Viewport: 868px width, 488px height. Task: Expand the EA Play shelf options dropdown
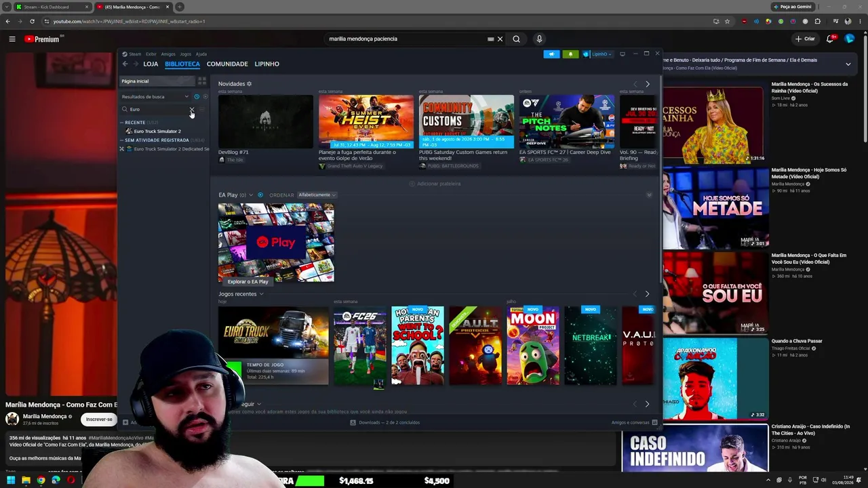(251, 195)
